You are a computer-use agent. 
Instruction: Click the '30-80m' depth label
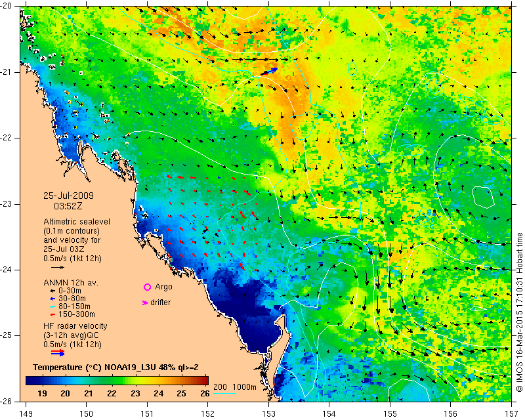72,299
